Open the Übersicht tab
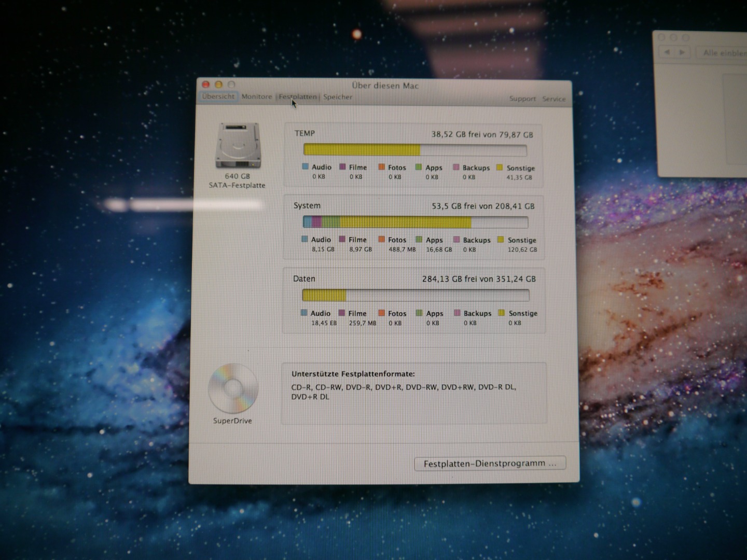This screenshot has height=560, width=747. [x=218, y=96]
